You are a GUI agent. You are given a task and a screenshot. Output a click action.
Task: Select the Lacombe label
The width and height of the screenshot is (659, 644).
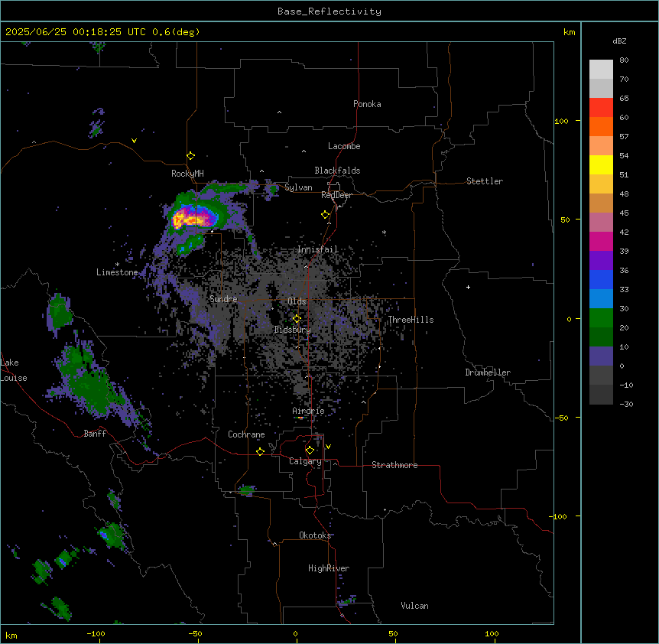pyautogui.click(x=344, y=146)
